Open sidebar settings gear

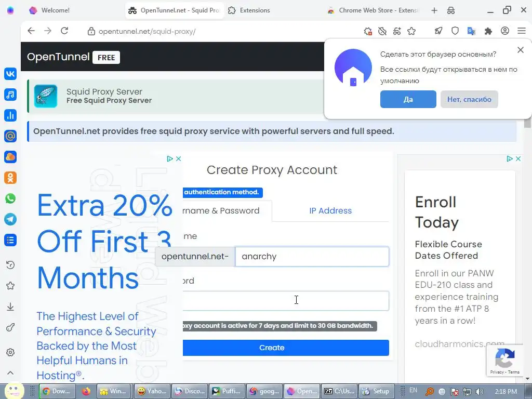click(10, 352)
